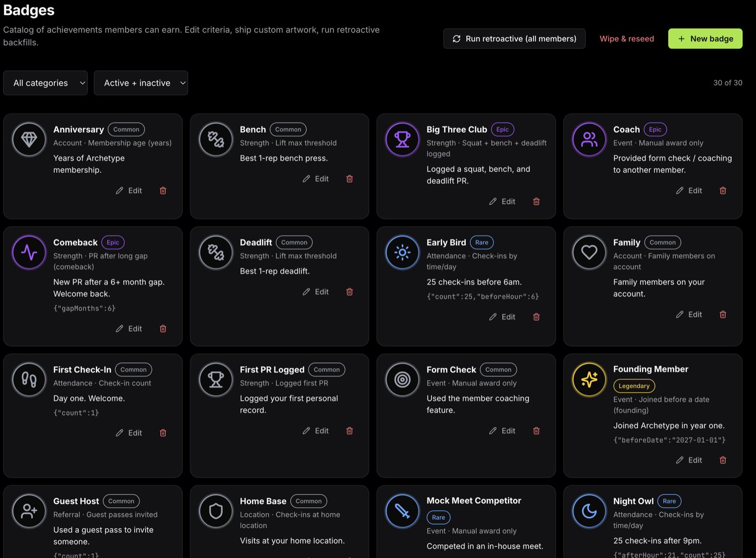This screenshot has height=558, width=756.
Task: Click the Epic tag on Comeback
Action: 113,242
